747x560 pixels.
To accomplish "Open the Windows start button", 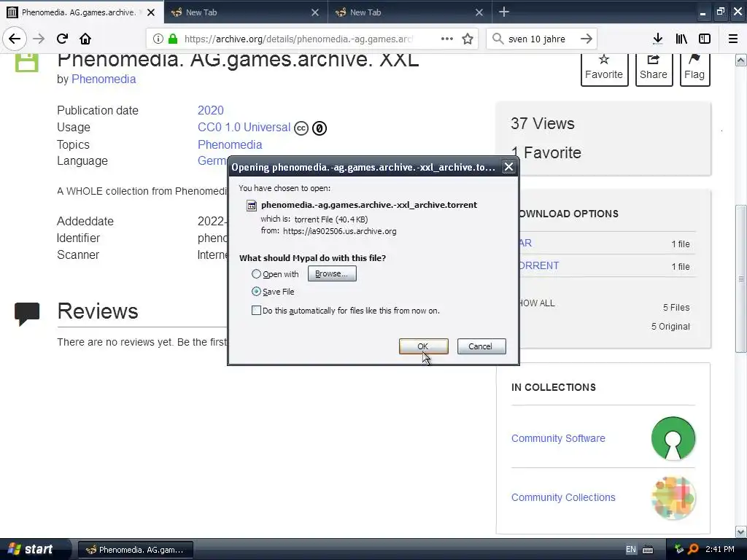I will (34, 550).
